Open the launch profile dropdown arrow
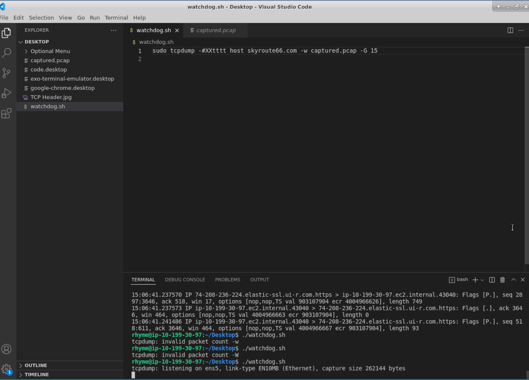 (x=482, y=280)
